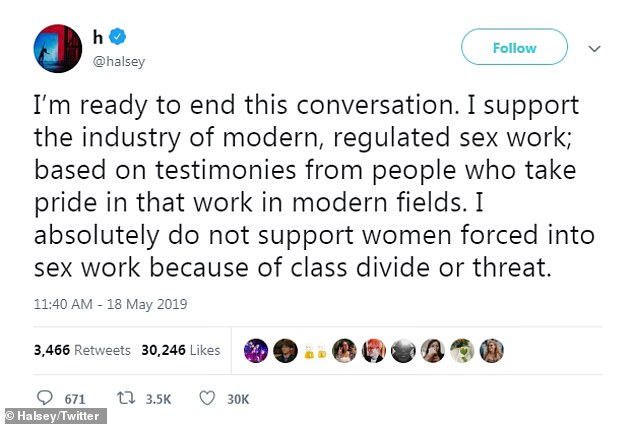Expand the tweet options chevron menu
634x424 pixels.
click(594, 47)
